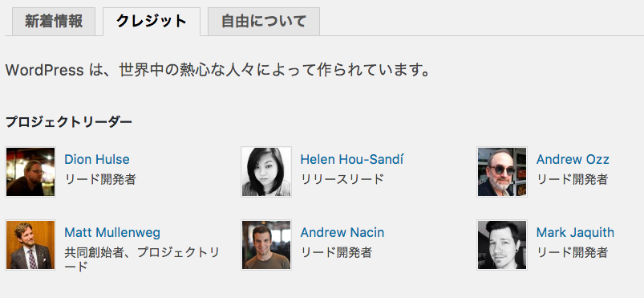
Task: Open the 自由について tab
Action: (x=264, y=22)
